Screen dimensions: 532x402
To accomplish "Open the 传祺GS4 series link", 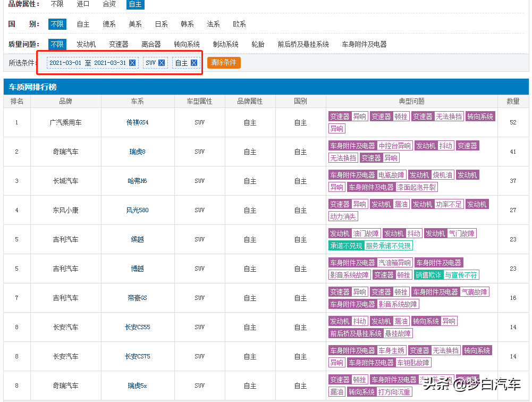I will pos(138,122).
